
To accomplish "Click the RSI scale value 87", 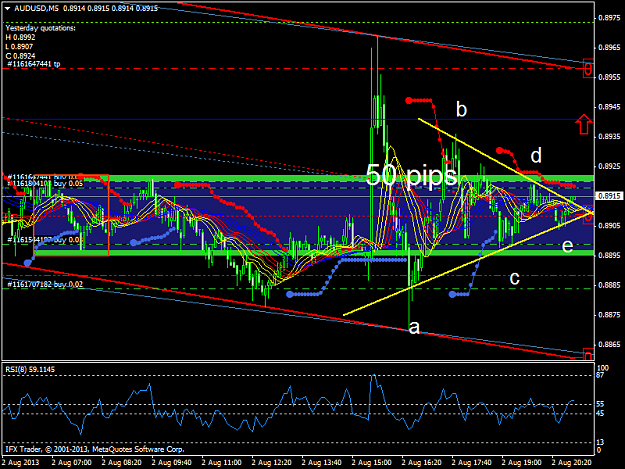I will [x=600, y=375].
